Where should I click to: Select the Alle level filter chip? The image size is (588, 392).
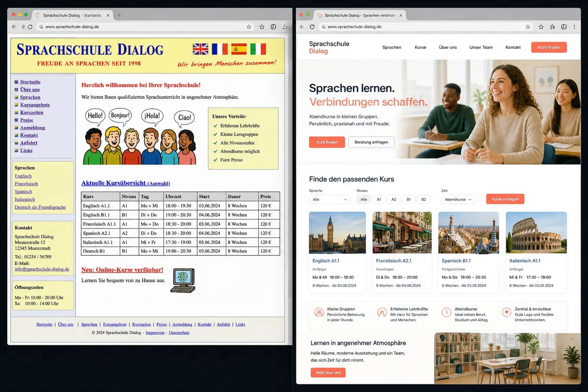[x=364, y=199]
